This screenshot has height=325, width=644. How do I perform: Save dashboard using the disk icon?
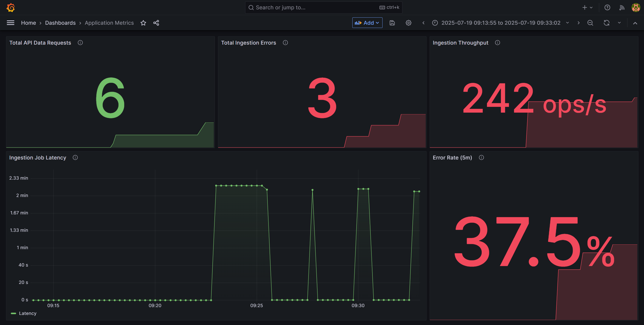392,23
